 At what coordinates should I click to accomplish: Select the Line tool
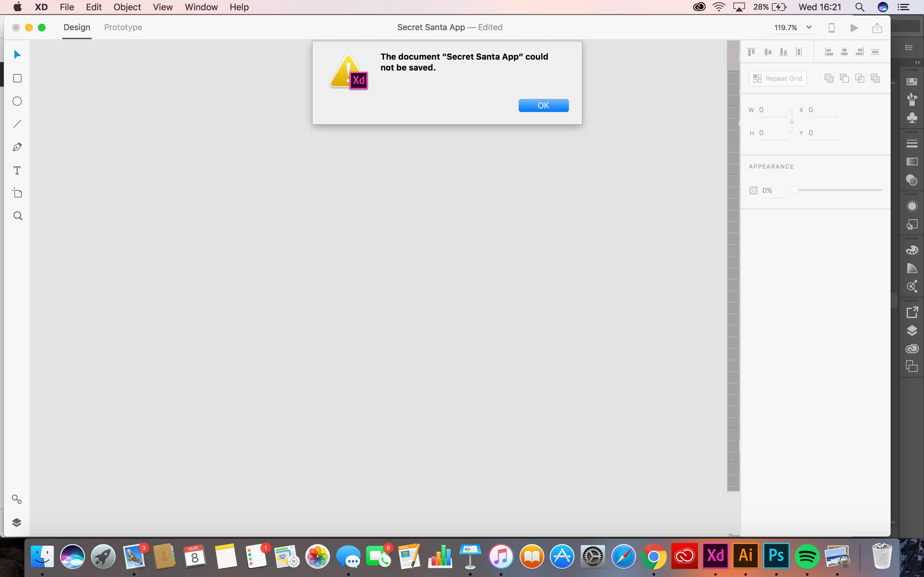(17, 124)
